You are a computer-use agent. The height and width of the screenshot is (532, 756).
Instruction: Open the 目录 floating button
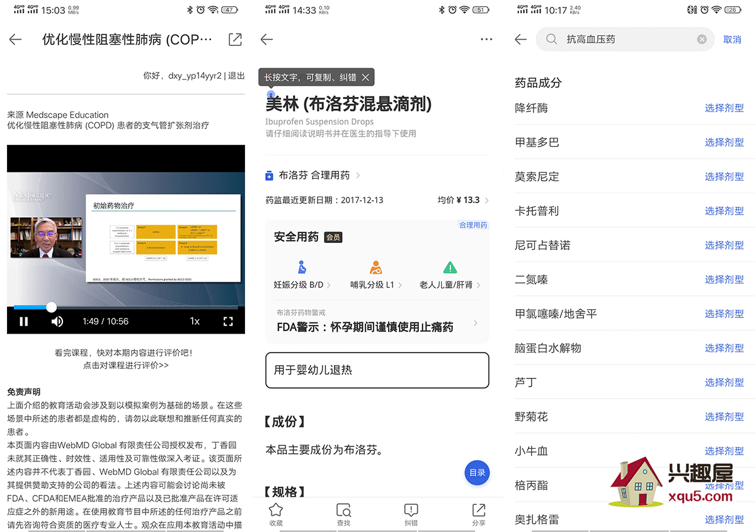477,473
